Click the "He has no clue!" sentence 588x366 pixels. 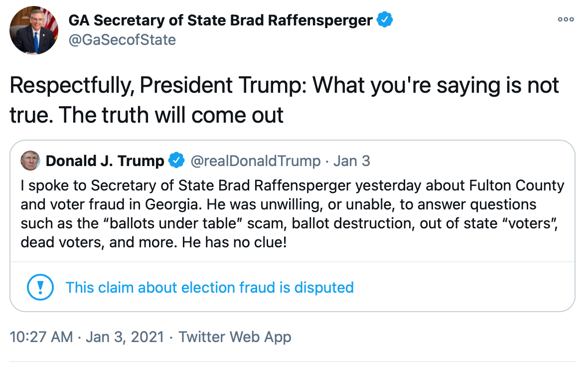(x=234, y=243)
